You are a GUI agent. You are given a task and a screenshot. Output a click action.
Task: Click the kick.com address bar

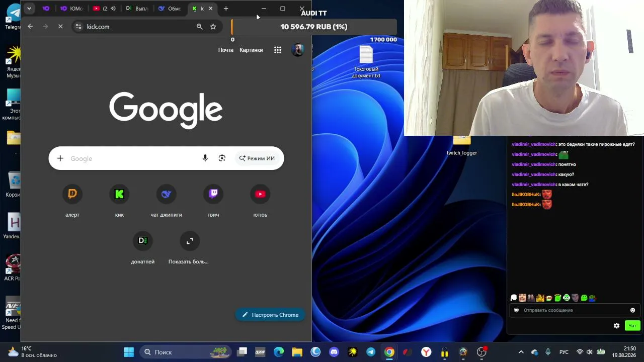coord(146,27)
